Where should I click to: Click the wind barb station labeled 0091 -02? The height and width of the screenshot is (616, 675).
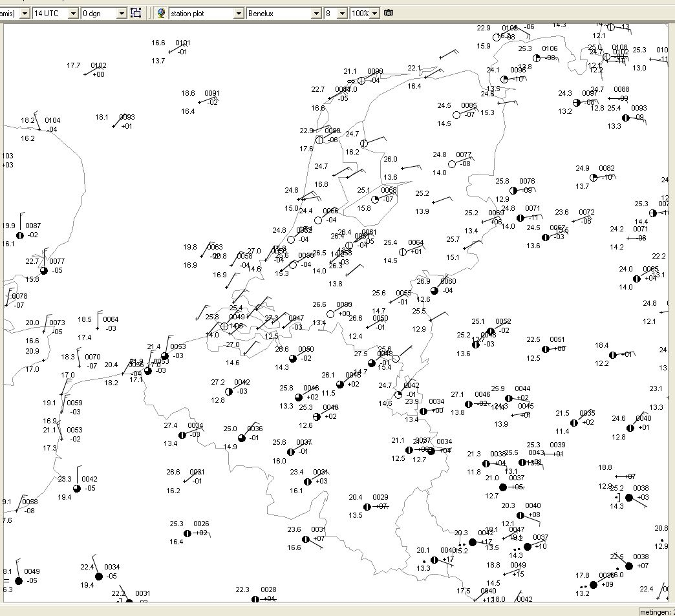(x=199, y=102)
